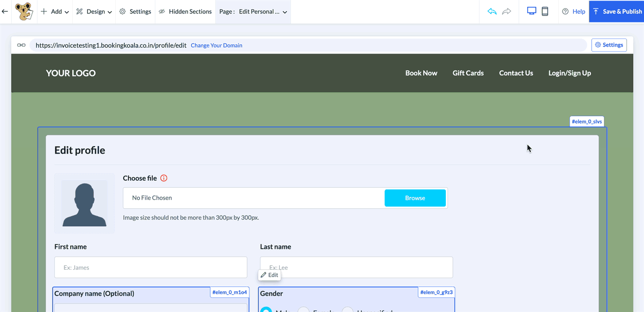The image size is (644, 312).
Task: Click Save & Publish
Action: (617, 11)
